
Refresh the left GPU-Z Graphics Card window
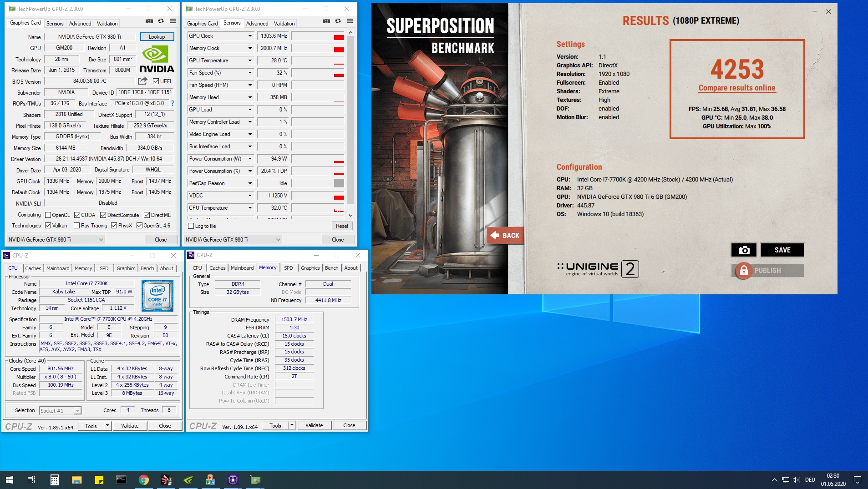(x=161, y=21)
